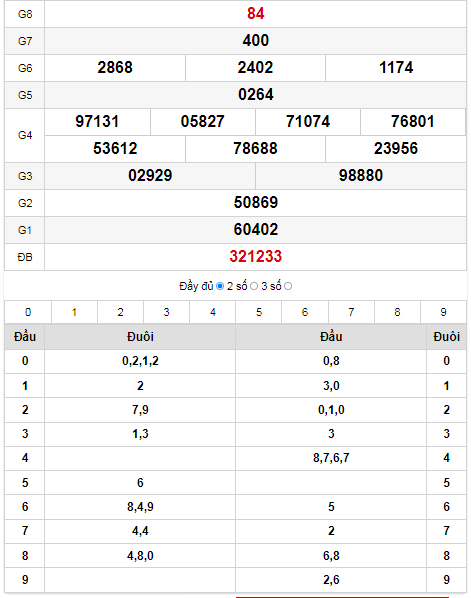
Task: Click the G7 result 400
Action: 256,40
